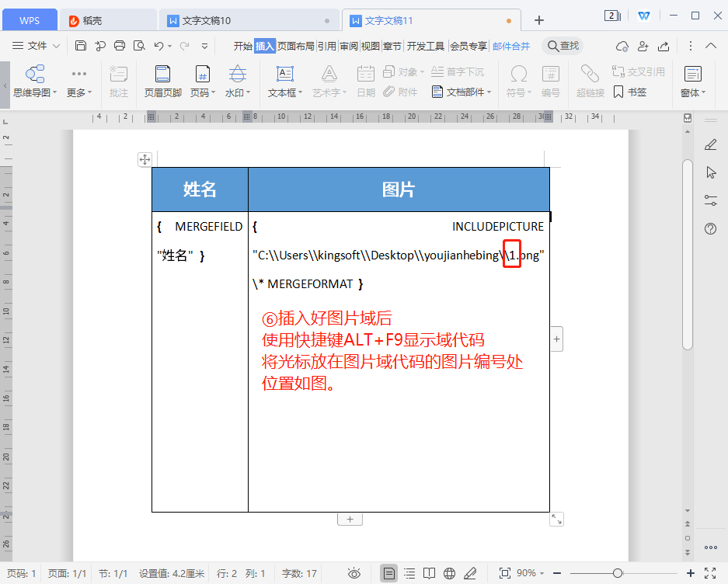Toggle the writing mode pen icon
The image size is (728, 584).
(470, 573)
